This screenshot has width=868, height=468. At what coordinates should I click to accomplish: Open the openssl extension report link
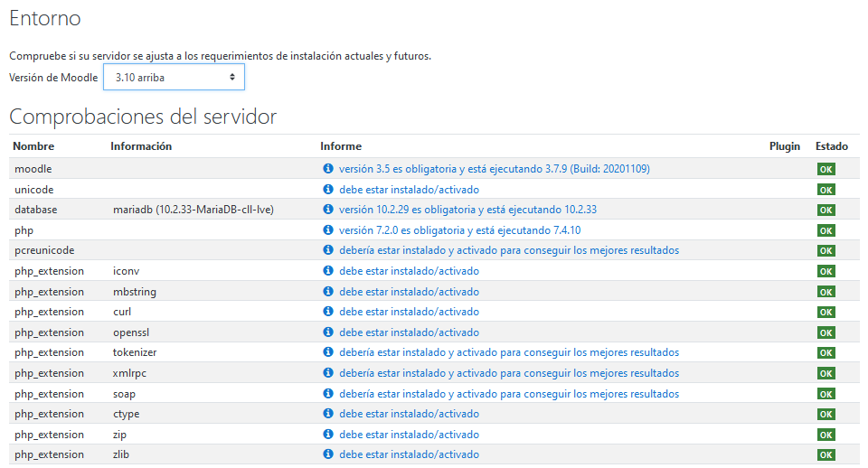(409, 332)
